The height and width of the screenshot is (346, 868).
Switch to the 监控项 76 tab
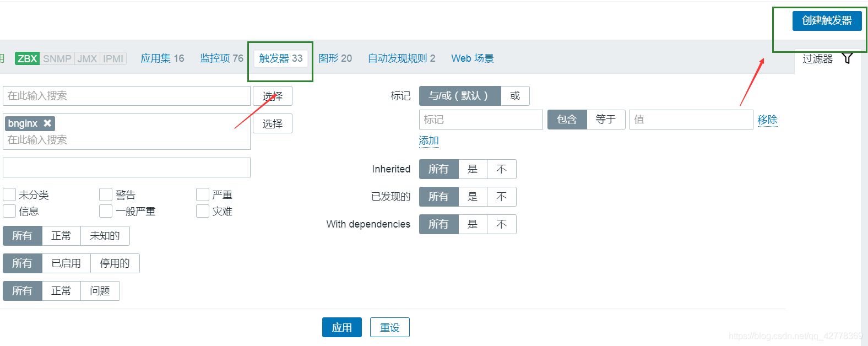221,58
